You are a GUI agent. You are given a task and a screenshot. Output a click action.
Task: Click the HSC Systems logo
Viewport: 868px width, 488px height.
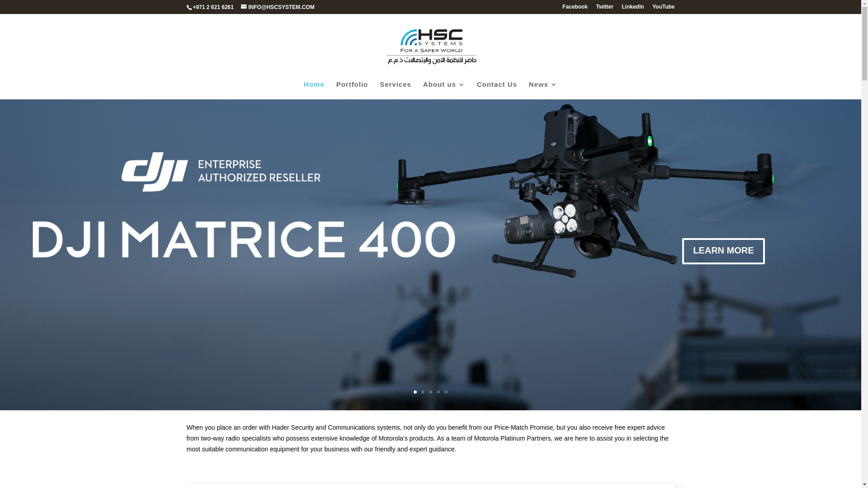(x=431, y=47)
